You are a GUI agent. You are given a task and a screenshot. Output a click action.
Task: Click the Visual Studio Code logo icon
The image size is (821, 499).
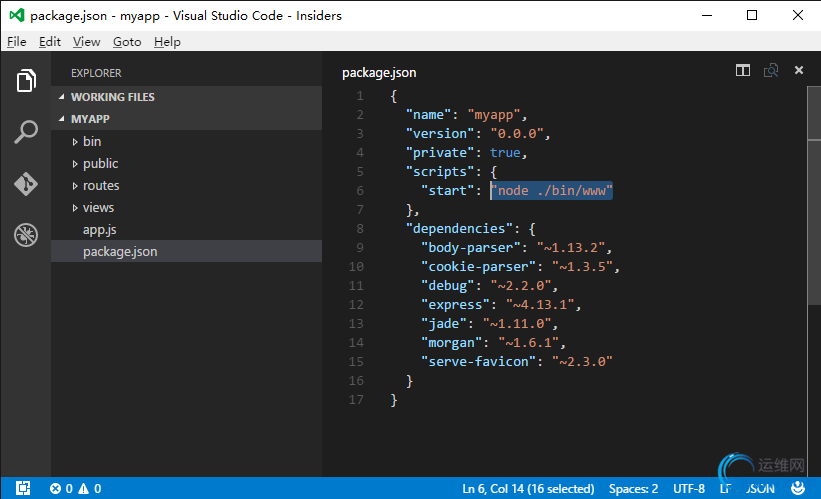click(17, 15)
